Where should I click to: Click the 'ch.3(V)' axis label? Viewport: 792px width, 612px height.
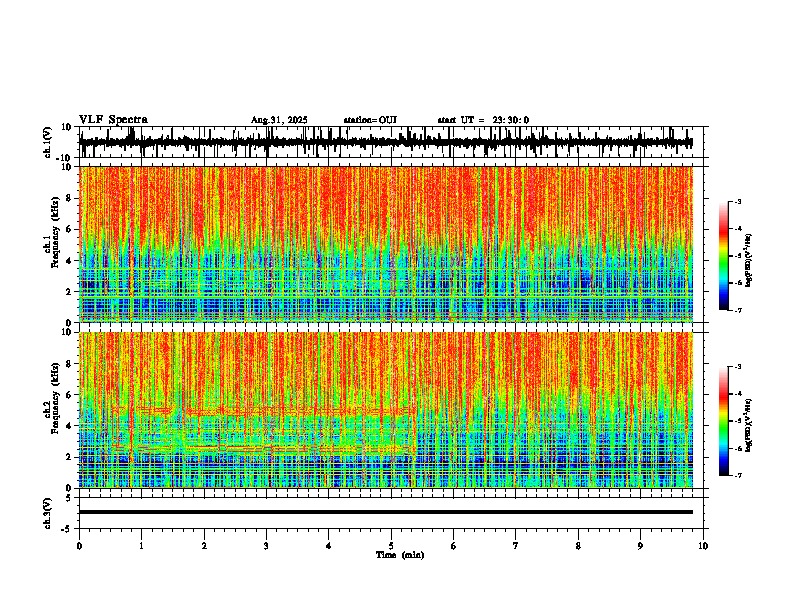coord(48,513)
